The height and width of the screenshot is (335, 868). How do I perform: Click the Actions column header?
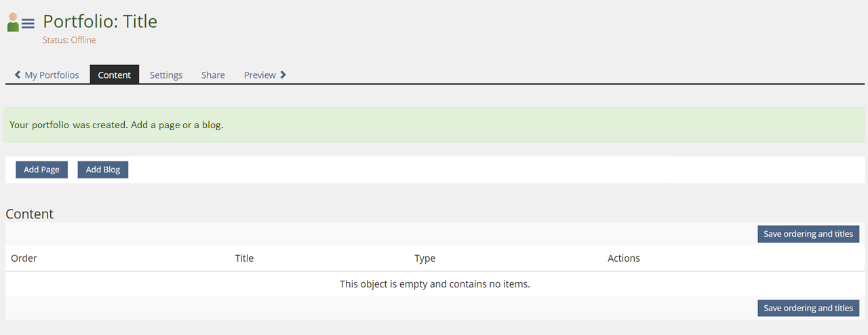623,258
